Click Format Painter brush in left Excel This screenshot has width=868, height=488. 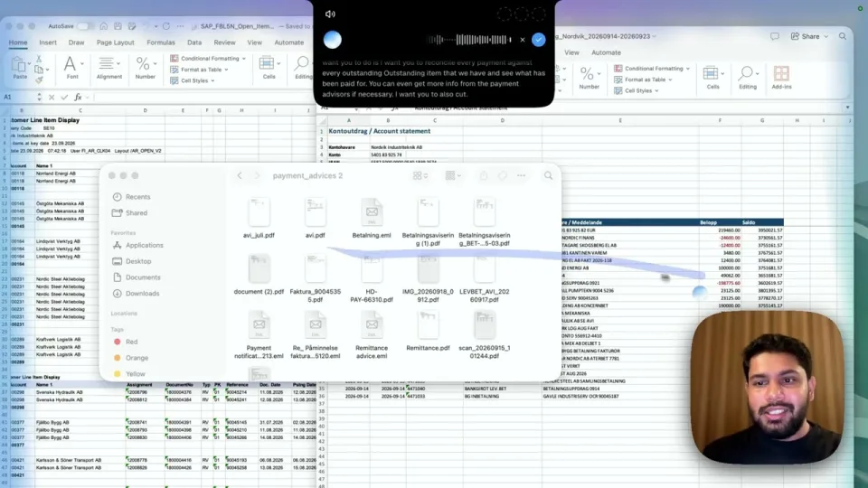click(39, 80)
